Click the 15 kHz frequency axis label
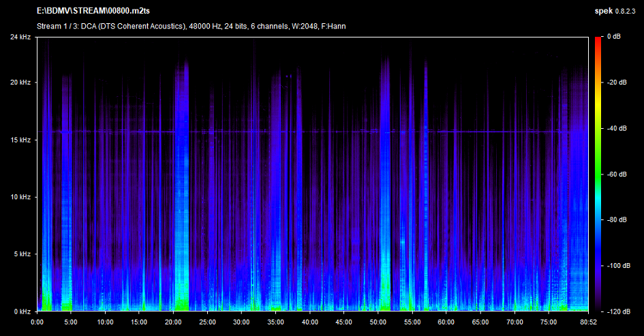The image size is (644, 336). coord(19,140)
